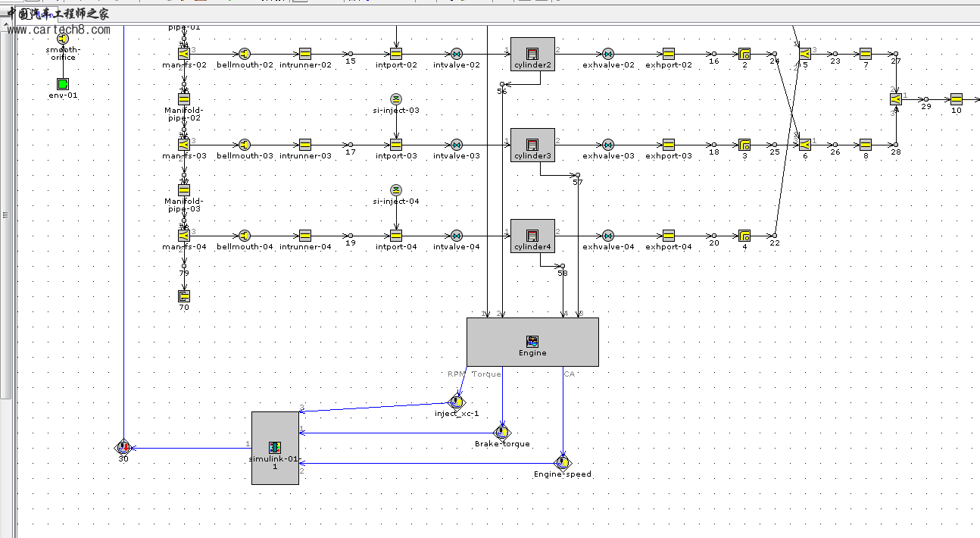Click the intrunner-04 pipe icon
The width and height of the screenshot is (980, 538).
[x=305, y=236]
